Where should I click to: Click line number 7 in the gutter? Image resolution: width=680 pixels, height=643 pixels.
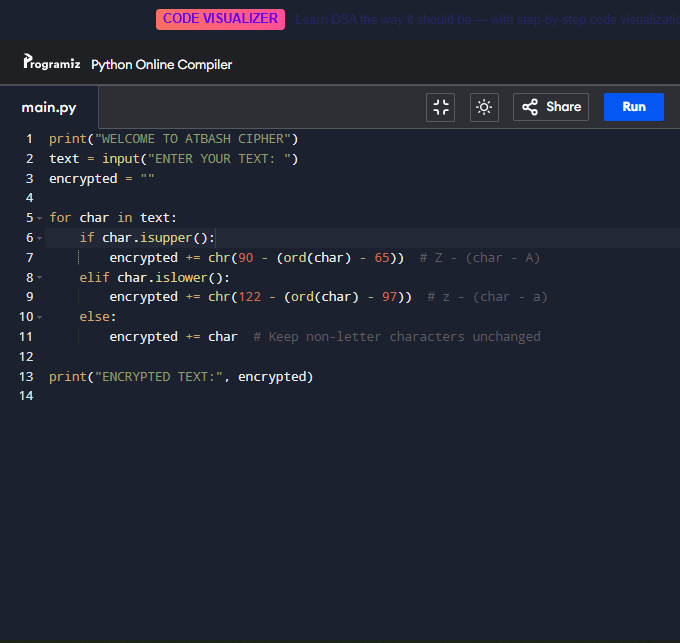click(29, 258)
